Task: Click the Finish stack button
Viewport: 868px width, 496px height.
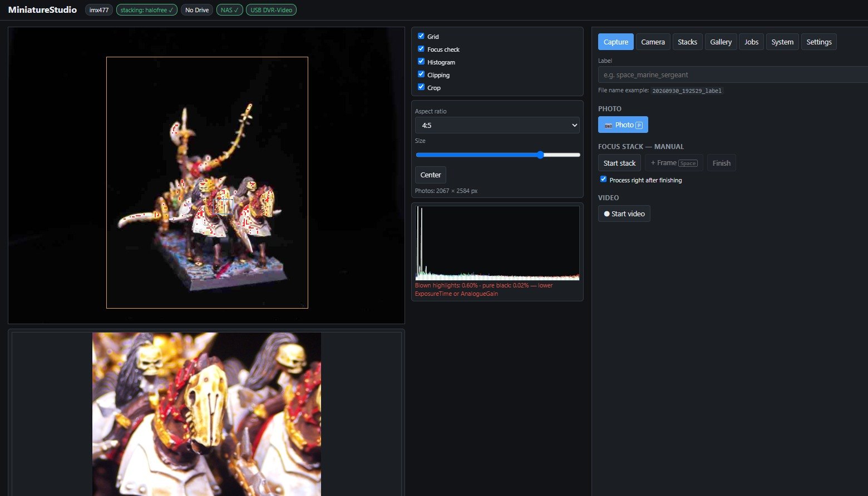Action: pos(721,163)
